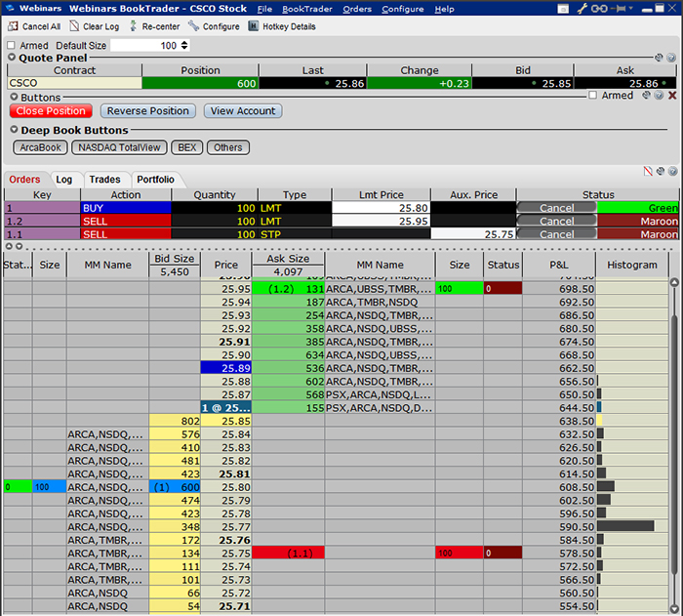The width and height of the screenshot is (683, 616).
Task: Cancel the SELL LMT 25.95 order
Action: click(556, 221)
